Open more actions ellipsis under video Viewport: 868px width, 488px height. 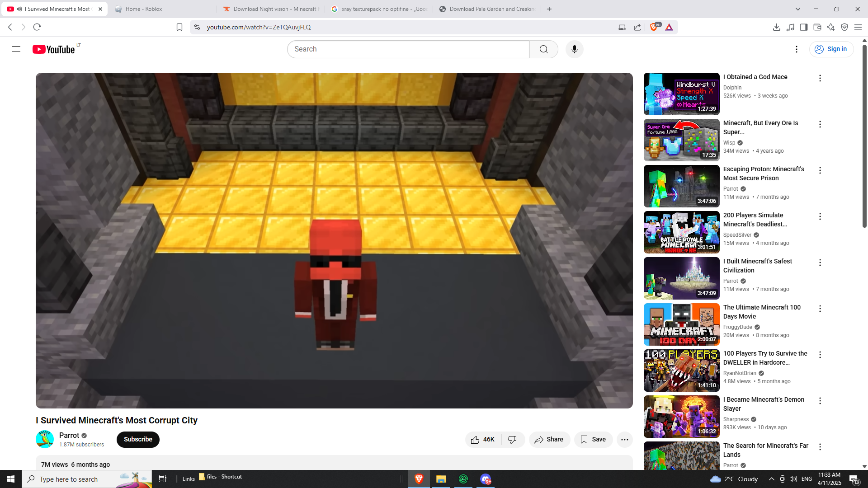click(624, 439)
